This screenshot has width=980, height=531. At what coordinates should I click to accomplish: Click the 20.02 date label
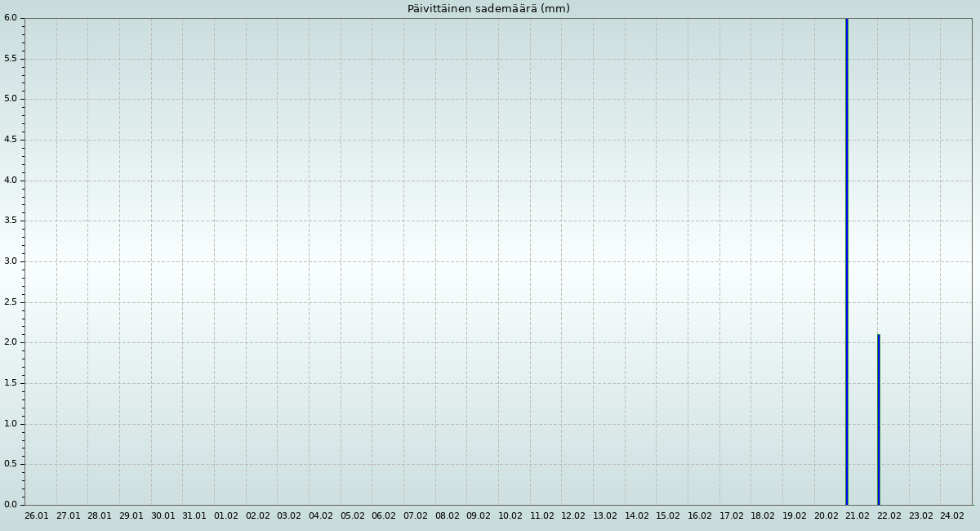click(826, 515)
